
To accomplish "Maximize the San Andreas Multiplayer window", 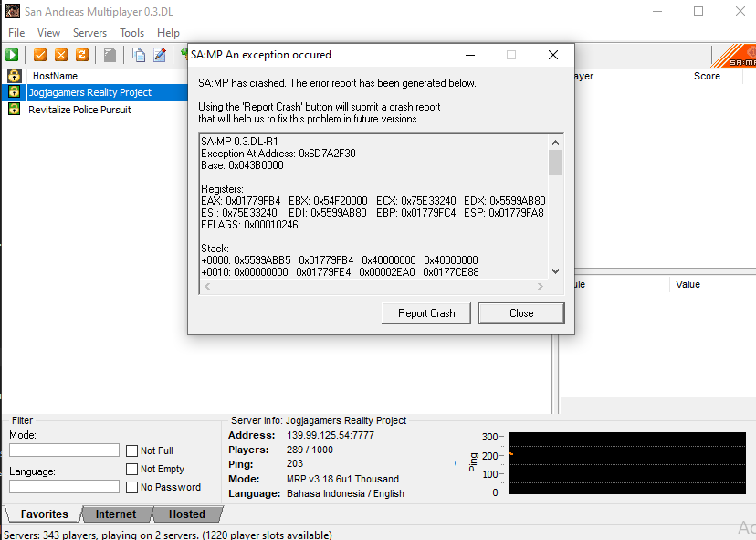I will coord(698,11).
